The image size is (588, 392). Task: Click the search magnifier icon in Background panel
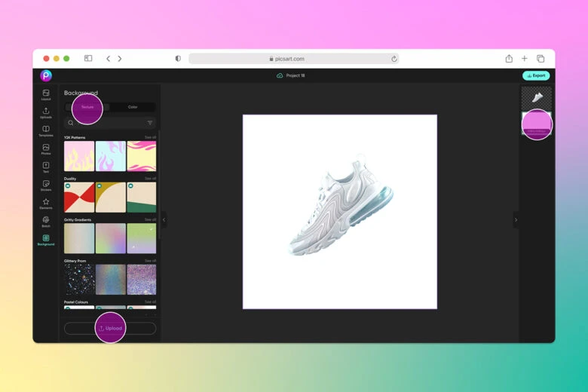click(x=71, y=123)
